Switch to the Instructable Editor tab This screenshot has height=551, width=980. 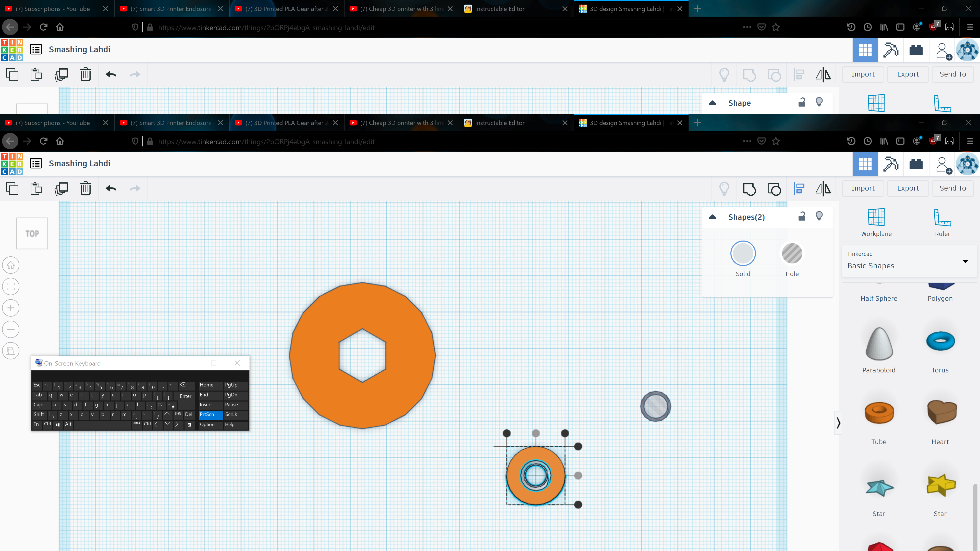tap(499, 123)
